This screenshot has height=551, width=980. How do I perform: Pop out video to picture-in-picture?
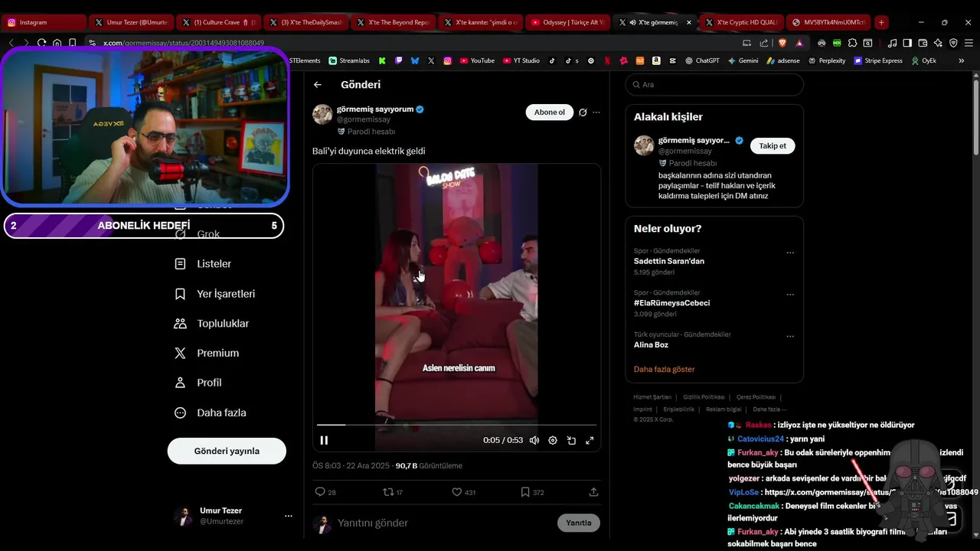click(x=571, y=440)
